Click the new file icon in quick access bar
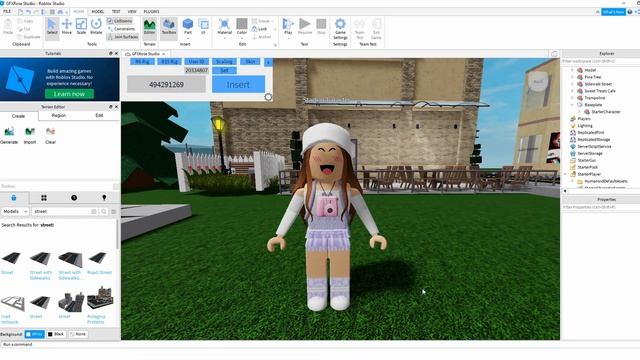The height and width of the screenshot is (360, 640). point(20,12)
